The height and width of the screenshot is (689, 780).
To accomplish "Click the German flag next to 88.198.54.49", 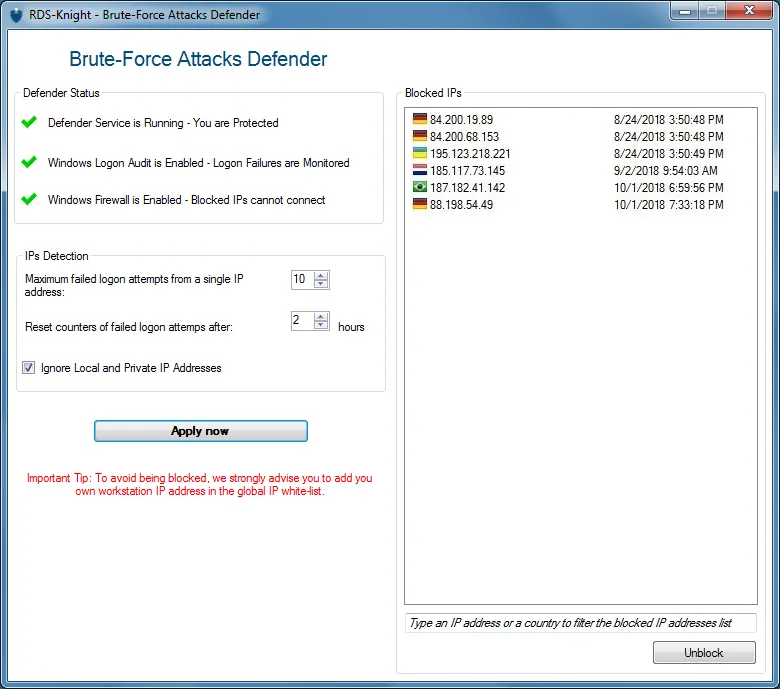I will [x=420, y=204].
